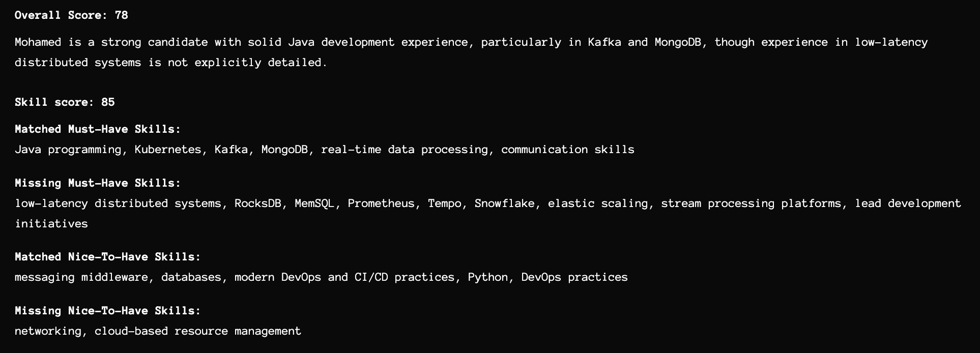This screenshot has height=353, width=980.
Task: Click networking in missing nice-to-have skills
Action: [48, 331]
